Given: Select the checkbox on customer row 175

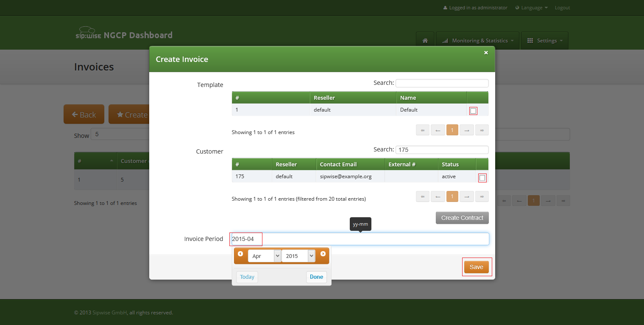Looking at the screenshot, I should (482, 177).
